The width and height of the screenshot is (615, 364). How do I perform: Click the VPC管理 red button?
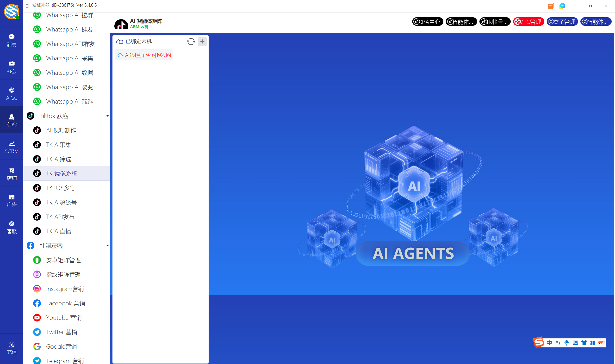528,22
